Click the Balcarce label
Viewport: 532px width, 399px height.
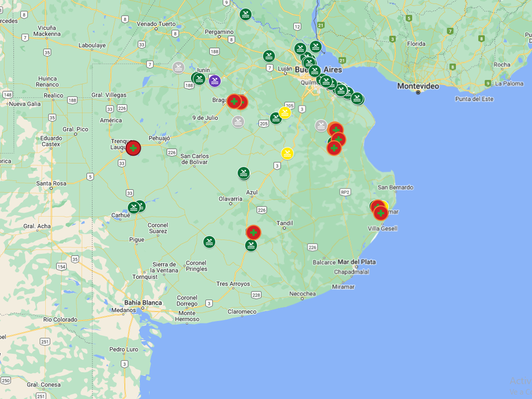coord(324,262)
